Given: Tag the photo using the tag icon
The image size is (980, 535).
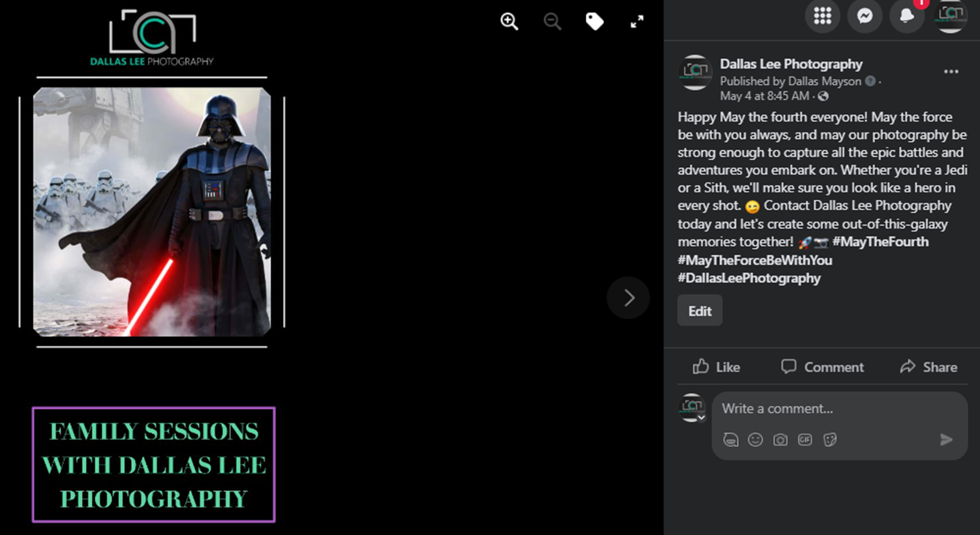Looking at the screenshot, I should (595, 21).
